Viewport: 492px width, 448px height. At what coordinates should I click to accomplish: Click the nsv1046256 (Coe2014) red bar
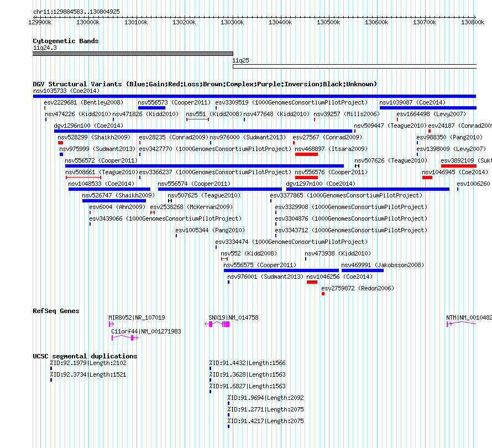pos(312,282)
